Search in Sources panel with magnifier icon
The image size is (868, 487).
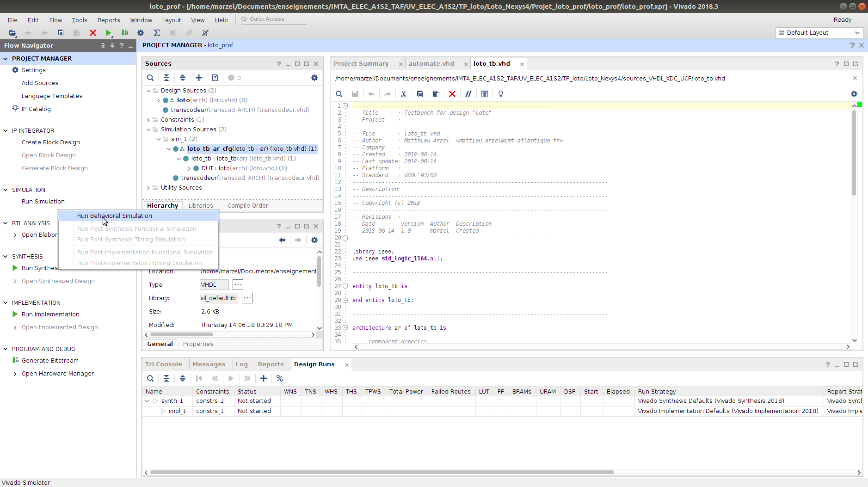150,78
